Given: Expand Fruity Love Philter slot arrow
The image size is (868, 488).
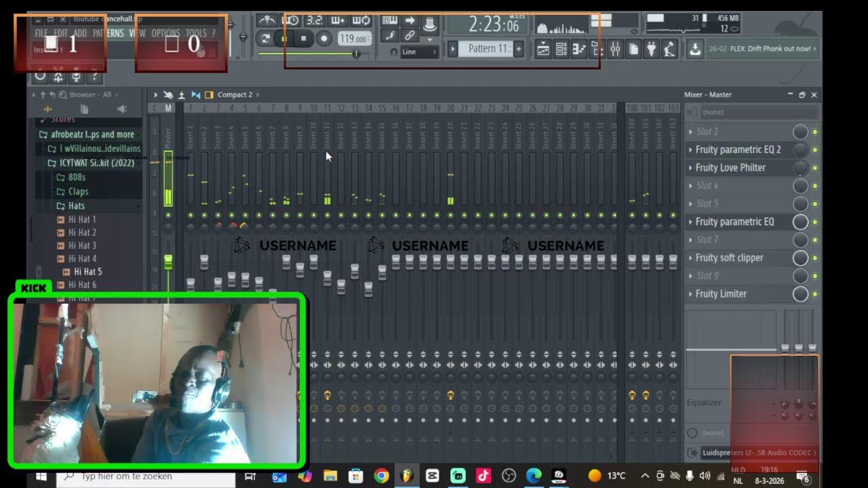Looking at the screenshot, I should point(691,167).
